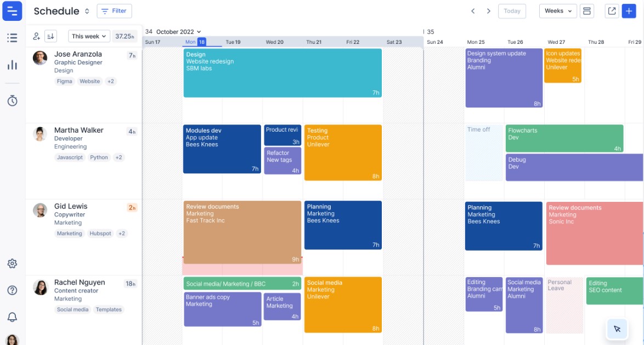644x345 pixels.
Task: Click the sort people icon
Action: pos(50,36)
